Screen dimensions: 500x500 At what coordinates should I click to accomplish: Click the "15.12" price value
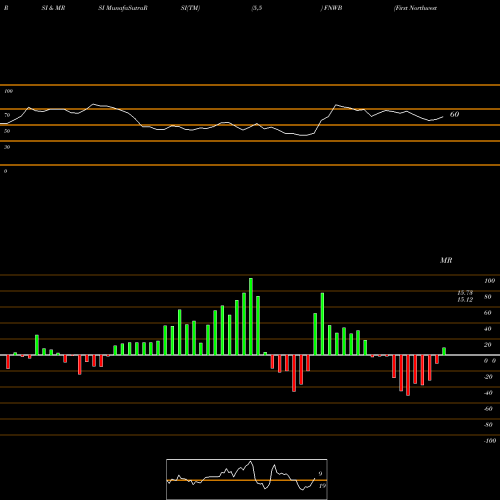[465, 299]
